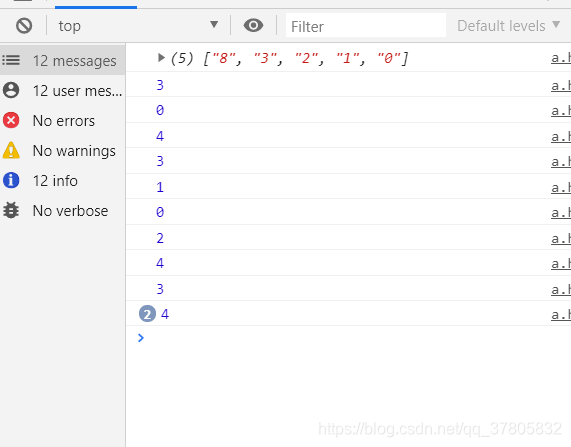
Task: Open the source link of the last log row
Action: (x=561, y=314)
